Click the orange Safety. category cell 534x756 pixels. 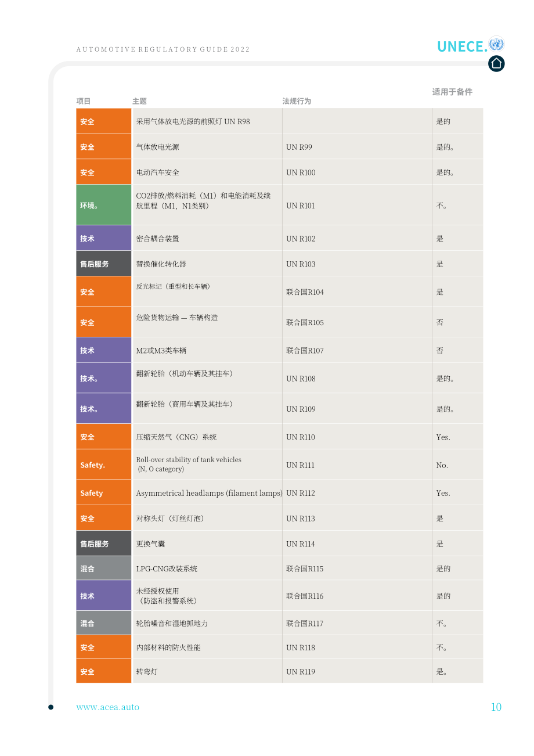tap(104, 465)
